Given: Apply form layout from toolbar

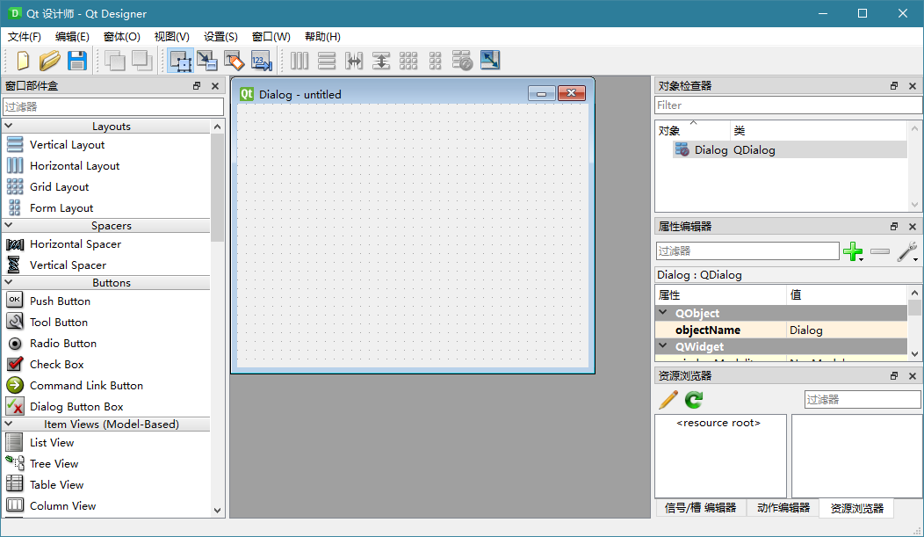Looking at the screenshot, I should (435, 61).
